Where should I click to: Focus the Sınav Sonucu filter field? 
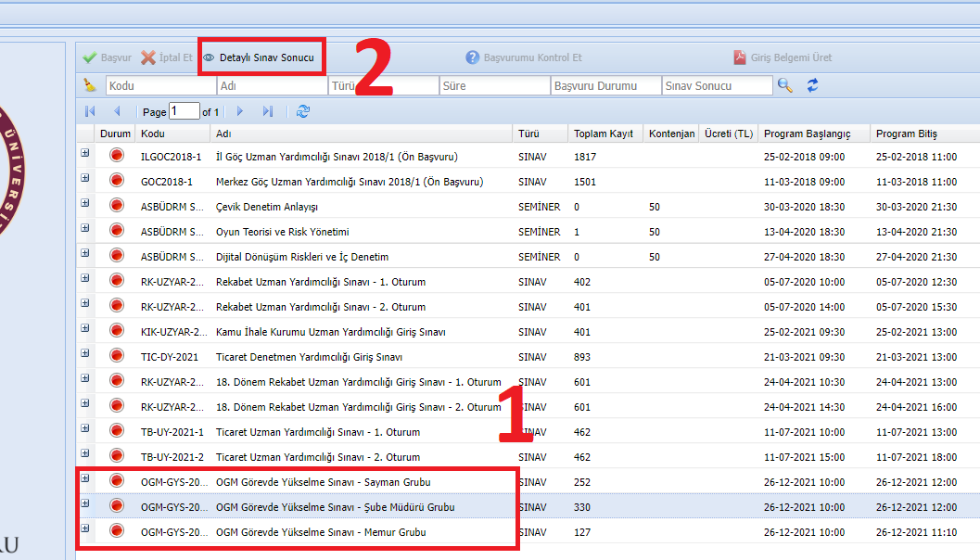point(718,85)
